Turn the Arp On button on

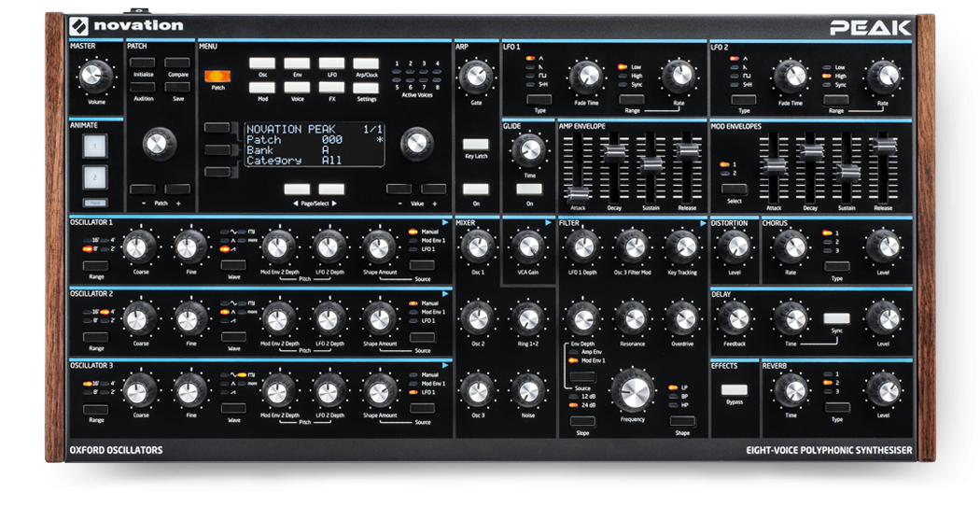point(476,190)
